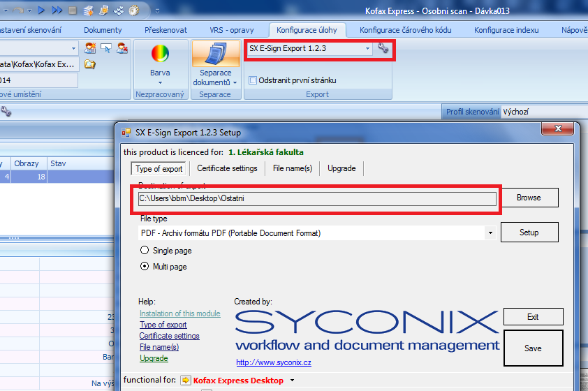Screen dimensions: 588x391
Task: Click the double-arrow fast scan icon
Action: pyautogui.click(x=57, y=10)
